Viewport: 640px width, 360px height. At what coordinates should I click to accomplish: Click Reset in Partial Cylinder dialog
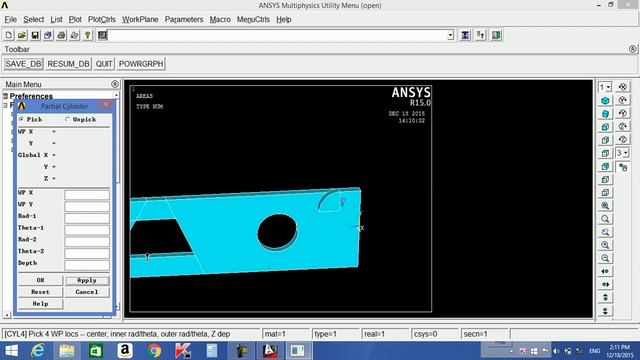40,292
